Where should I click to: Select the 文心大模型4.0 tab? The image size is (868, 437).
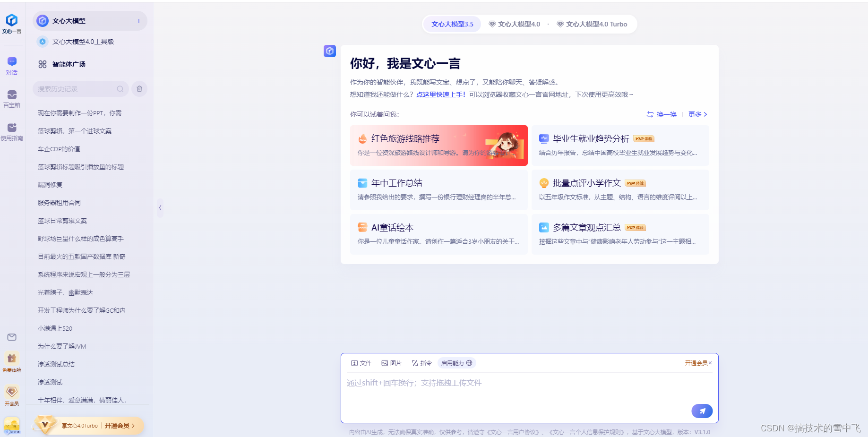pyautogui.click(x=514, y=24)
